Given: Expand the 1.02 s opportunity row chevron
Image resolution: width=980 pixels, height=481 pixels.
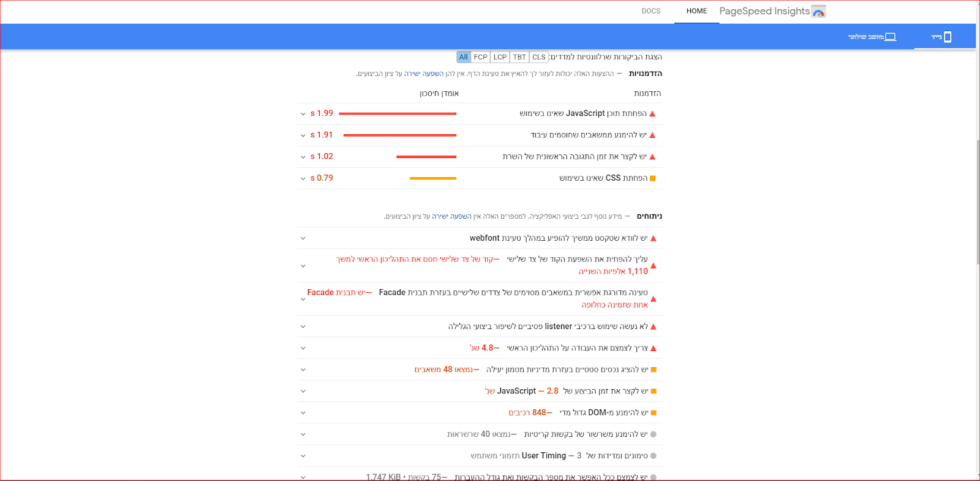Looking at the screenshot, I should tap(303, 157).
